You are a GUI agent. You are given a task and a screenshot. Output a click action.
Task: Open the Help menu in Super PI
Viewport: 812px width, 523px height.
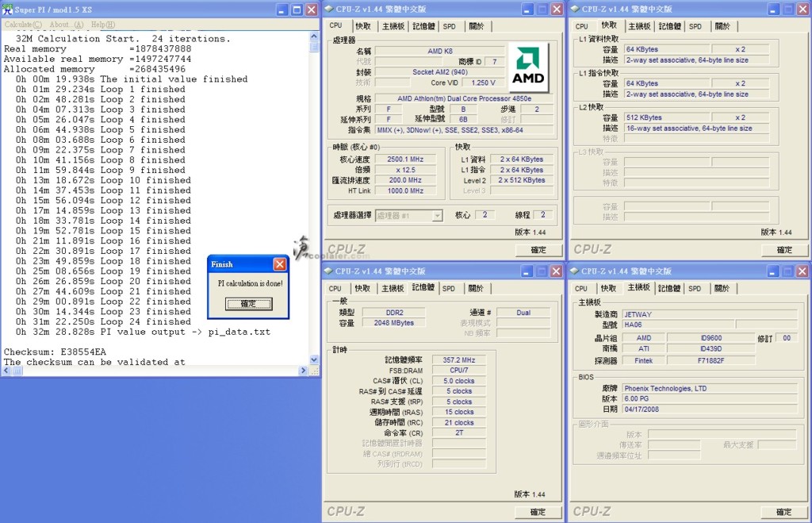(103, 25)
